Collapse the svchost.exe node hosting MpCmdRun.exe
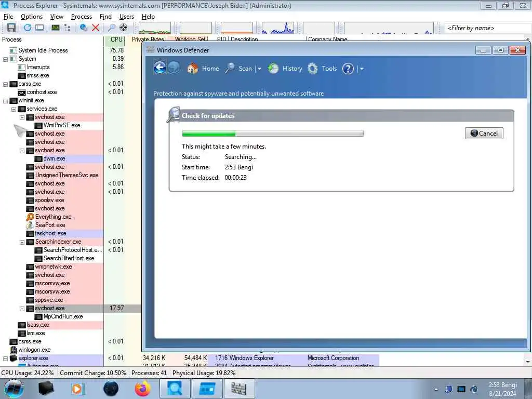Image resolution: width=532 pixels, height=399 pixels. [22, 309]
